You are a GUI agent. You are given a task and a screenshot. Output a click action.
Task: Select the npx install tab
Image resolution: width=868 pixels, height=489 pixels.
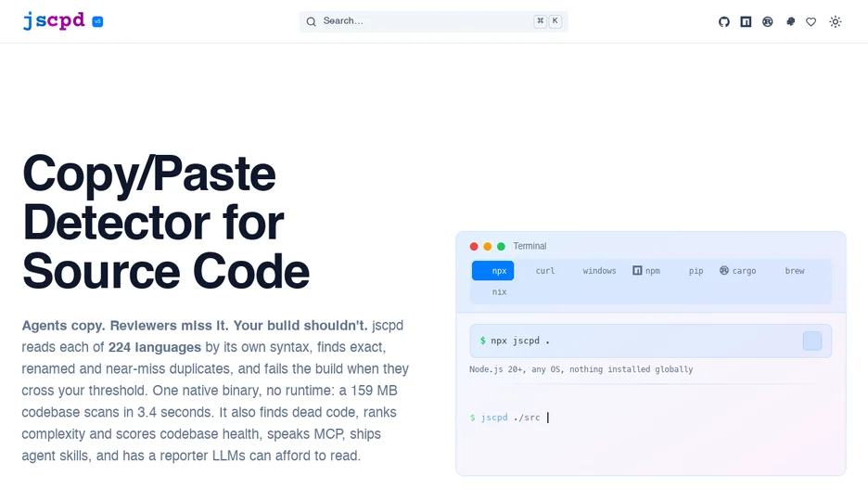tap(492, 270)
